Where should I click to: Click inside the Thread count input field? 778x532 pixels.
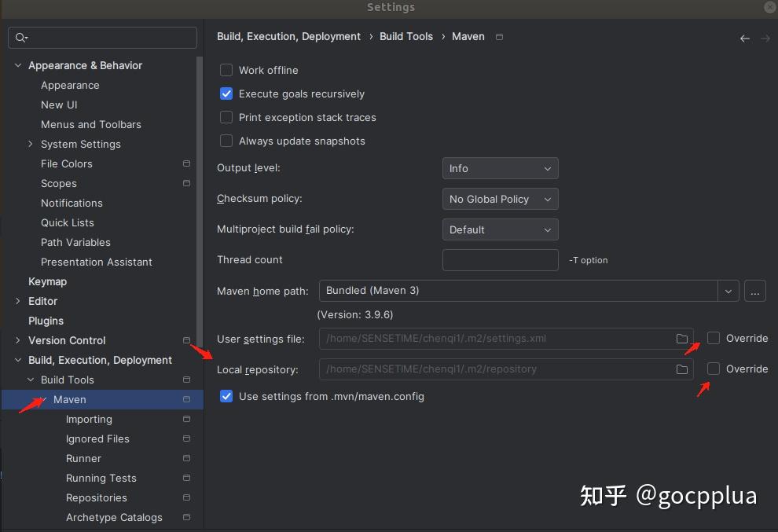[500, 260]
